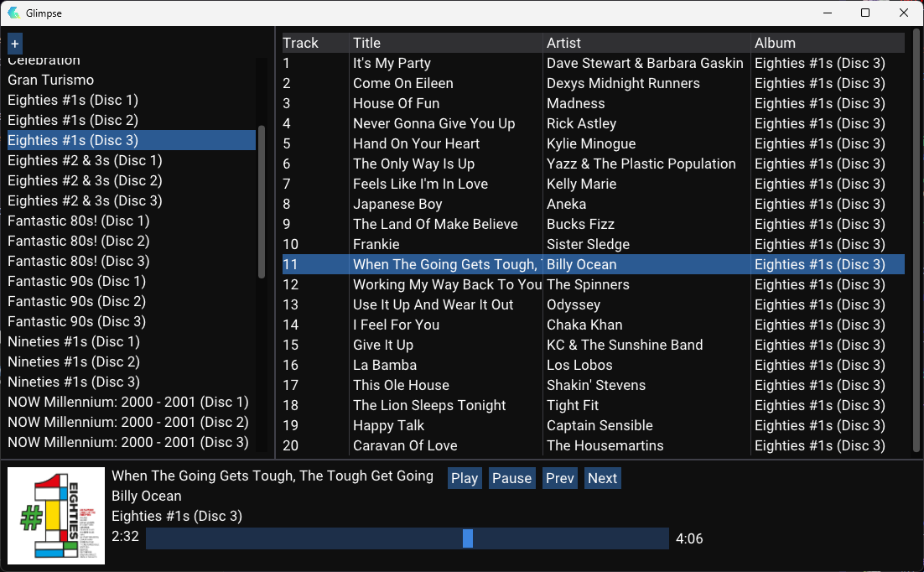This screenshot has height=572, width=924.
Task: Click the blue seek bar handle
Action: (x=467, y=538)
